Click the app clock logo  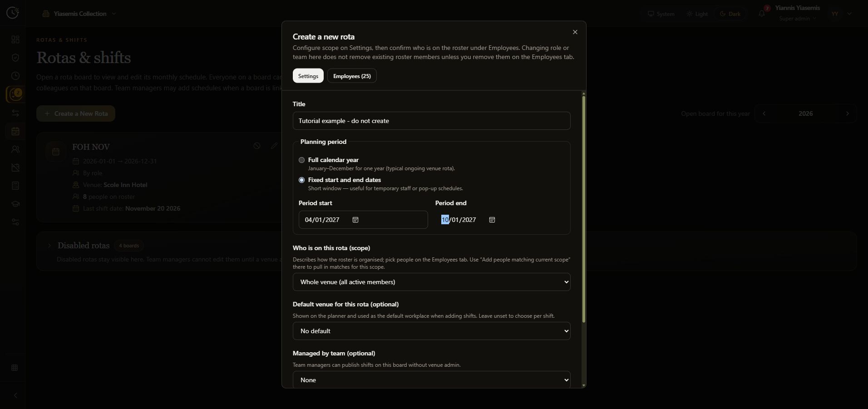[x=13, y=13]
